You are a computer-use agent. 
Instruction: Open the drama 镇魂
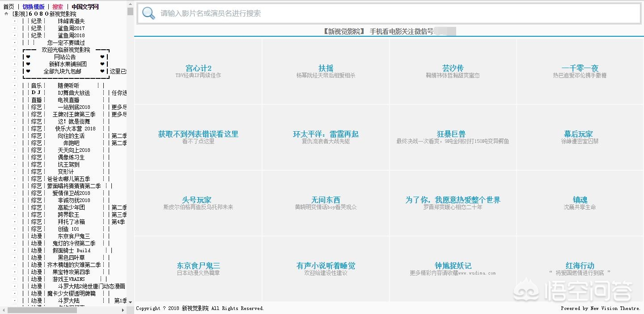click(580, 200)
